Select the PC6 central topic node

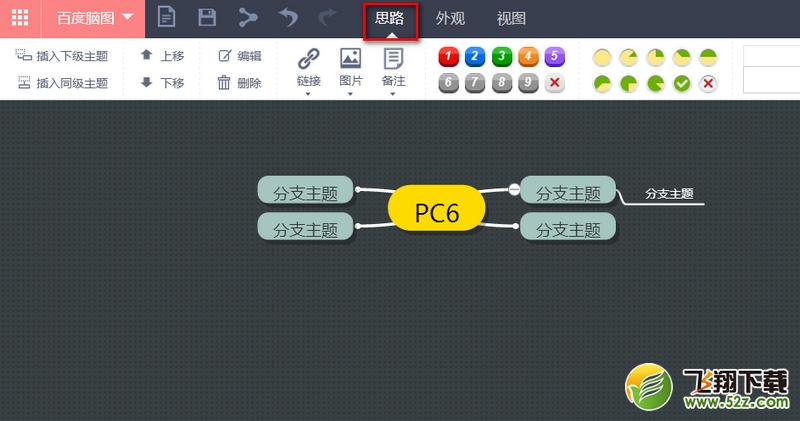(x=437, y=208)
